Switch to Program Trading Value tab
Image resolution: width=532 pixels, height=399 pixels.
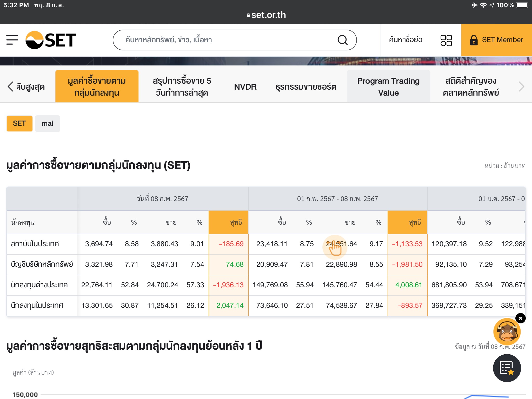[x=388, y=87]
